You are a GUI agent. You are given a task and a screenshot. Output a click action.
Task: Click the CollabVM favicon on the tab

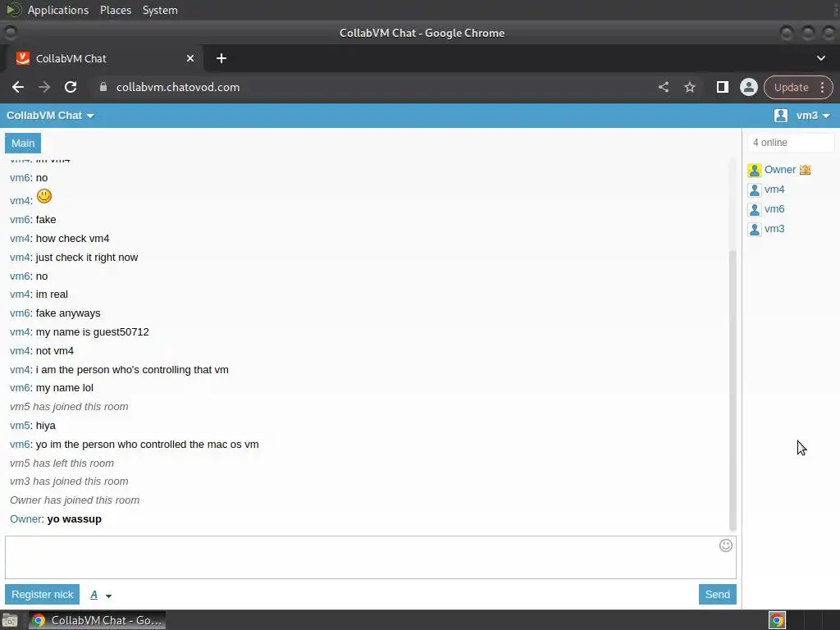tap(22, 58)
